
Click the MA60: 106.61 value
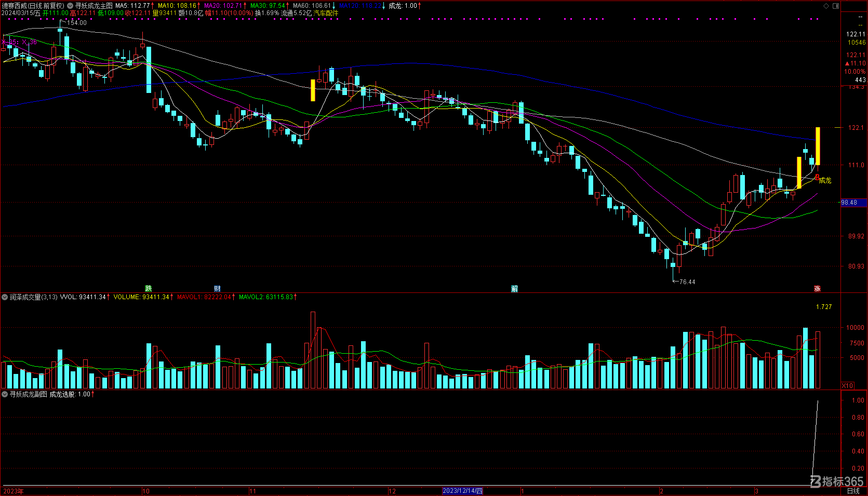pos(312,6)
